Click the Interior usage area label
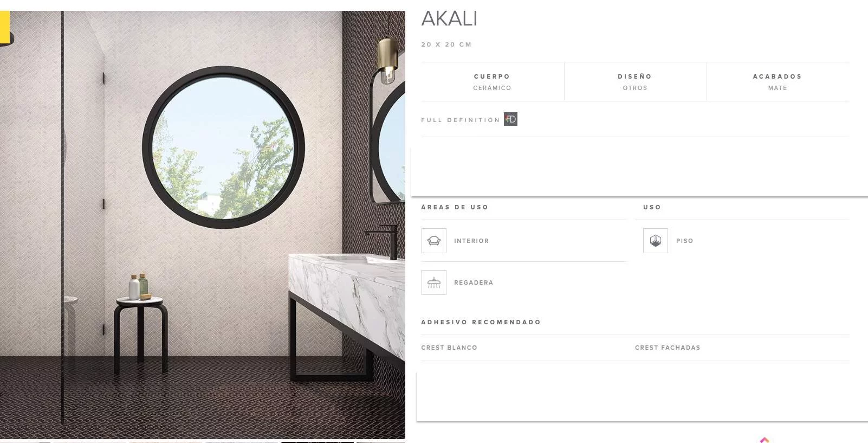This screenshot has height=443, width=868. (x=471, y=241)
